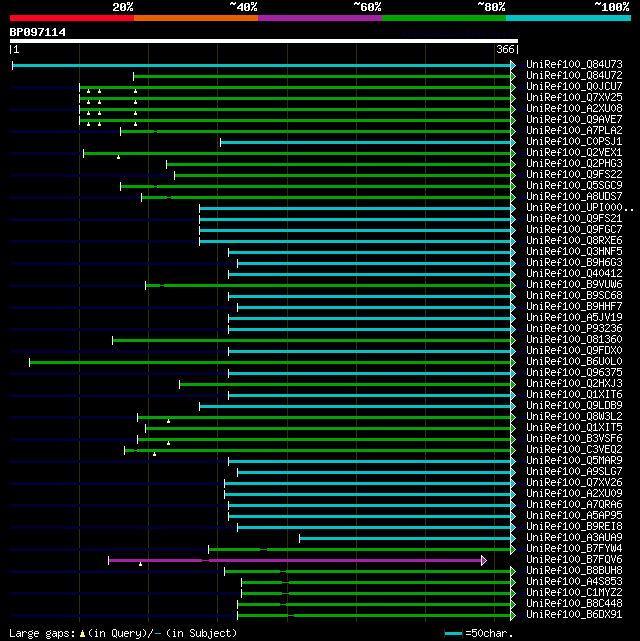Image resolution: width=640 pixels, height=641 pixels.
Task: Select the UniRef100_P93236 text
Action: (574, 329)
